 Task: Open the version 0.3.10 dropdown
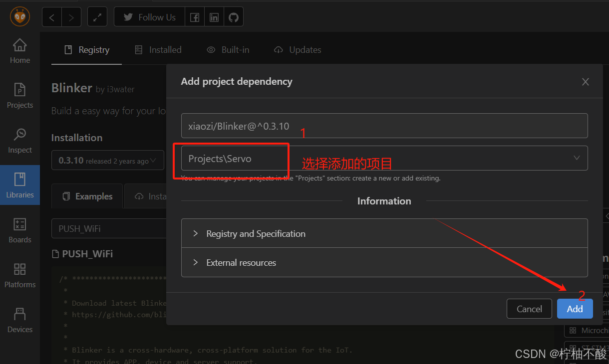click(x=108, y=161)
